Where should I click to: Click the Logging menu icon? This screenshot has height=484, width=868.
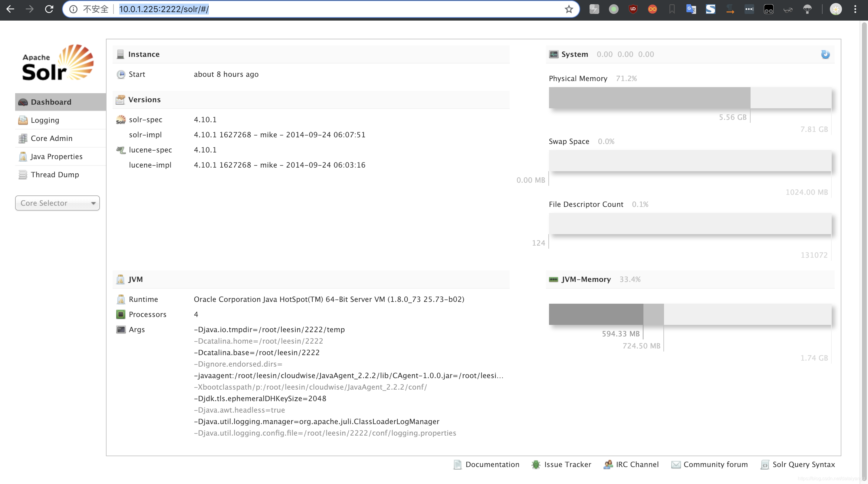(x=23, y=120)
